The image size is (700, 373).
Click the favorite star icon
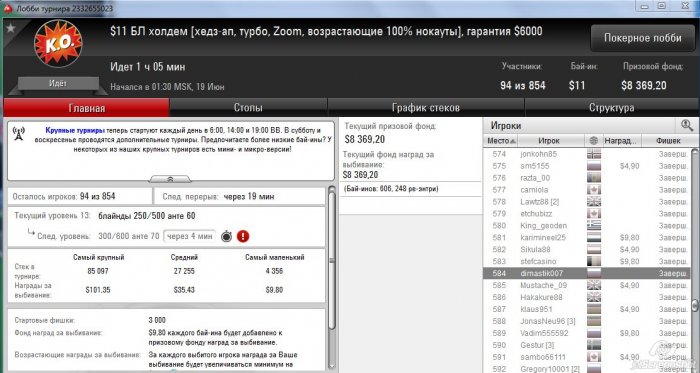pyautogui.click(x=11, y=28)
